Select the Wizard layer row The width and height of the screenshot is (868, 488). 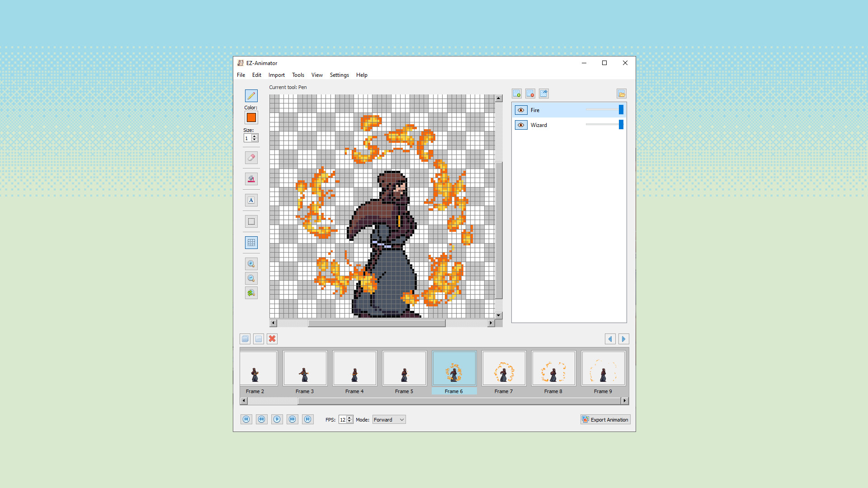[569, 125]
